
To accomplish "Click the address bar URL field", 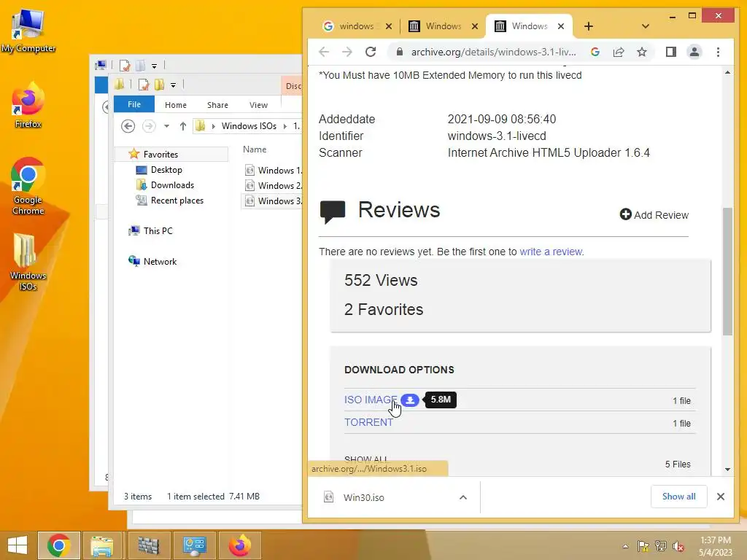I will click(x=493, y=52).
